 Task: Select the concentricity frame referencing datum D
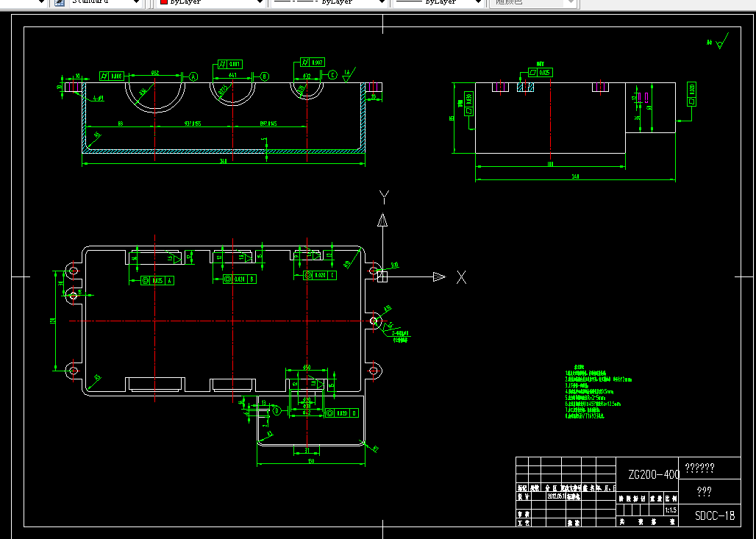[x=342, y=413]
